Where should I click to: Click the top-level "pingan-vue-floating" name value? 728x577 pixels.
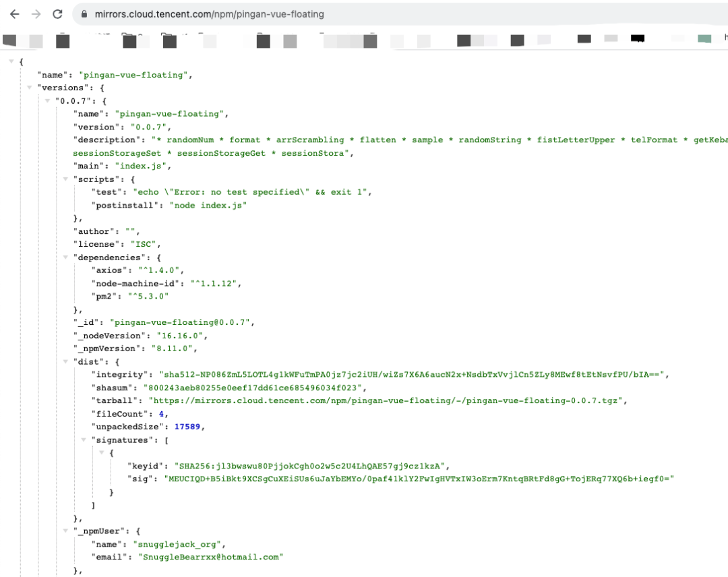[x=133, y=75]
